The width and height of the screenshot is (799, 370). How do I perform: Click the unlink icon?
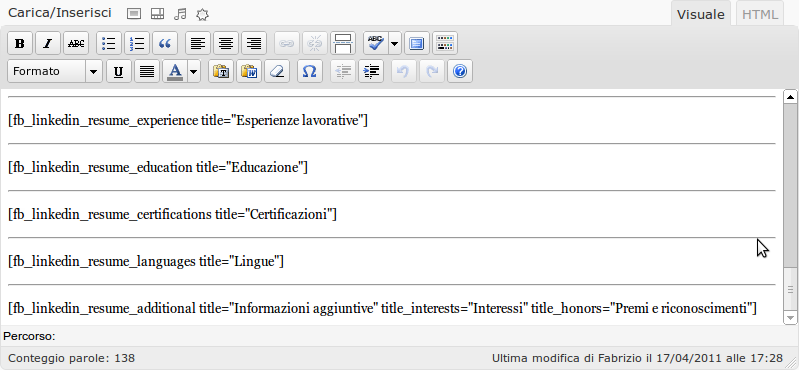315,44
